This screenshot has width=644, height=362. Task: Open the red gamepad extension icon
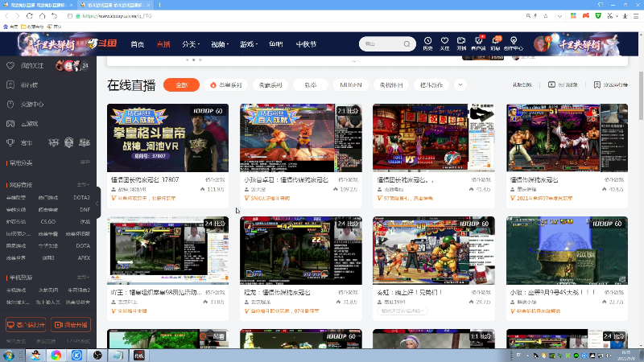pyautogui.click(x=586, y=16)
